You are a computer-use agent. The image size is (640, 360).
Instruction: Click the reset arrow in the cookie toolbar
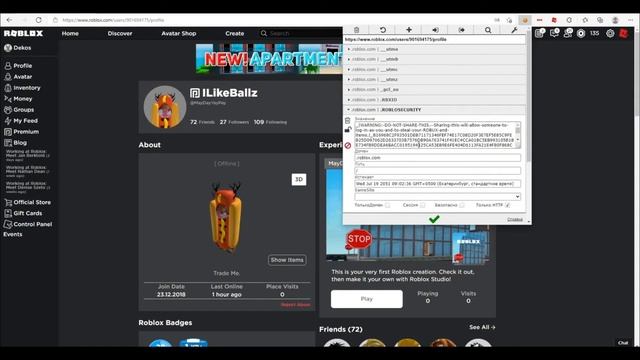pyautogui.click(x=382, y=30)
